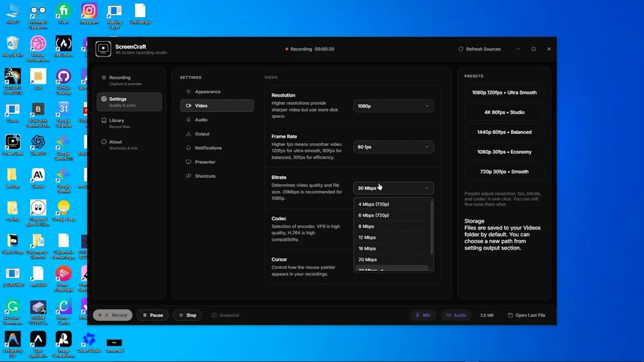Apply 4K 60fps Studio preset
The image size is (644, 362).
point(504,112)
